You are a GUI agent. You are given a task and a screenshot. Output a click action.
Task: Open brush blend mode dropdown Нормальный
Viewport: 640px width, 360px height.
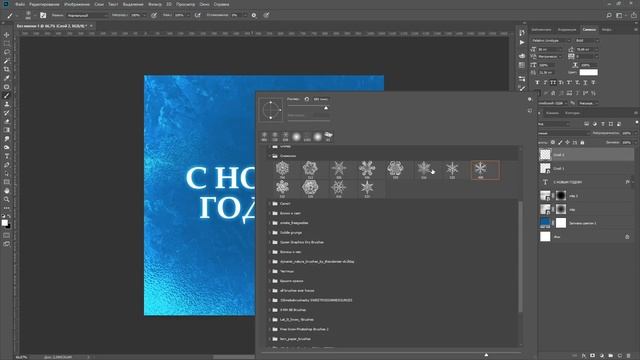[x=87, y=15]
